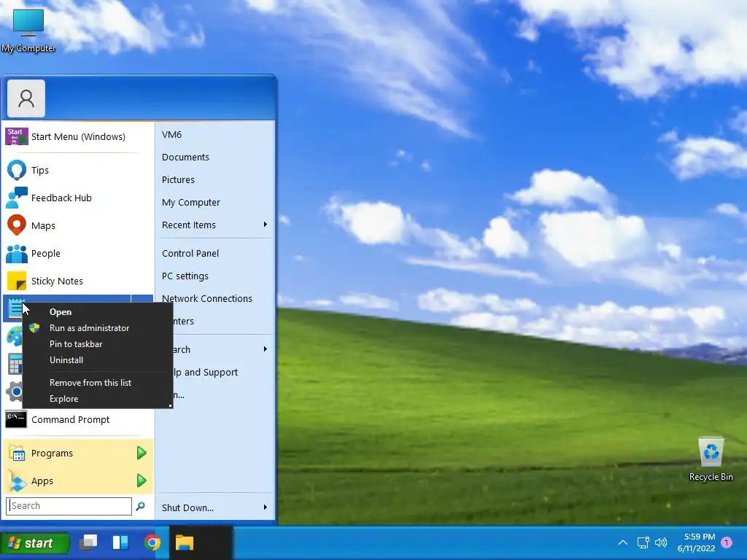Click the Calculator icon

[x=14, y=365]
